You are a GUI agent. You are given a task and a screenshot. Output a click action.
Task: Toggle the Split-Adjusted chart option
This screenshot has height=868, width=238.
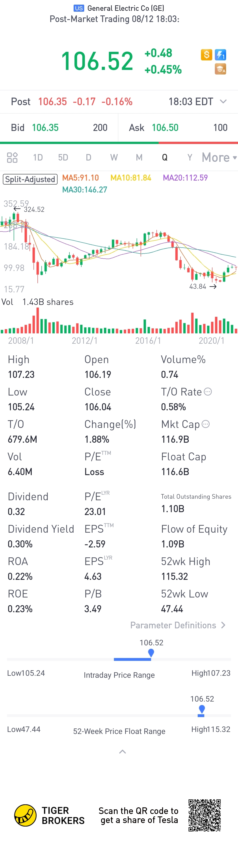(x=30, y=179)
